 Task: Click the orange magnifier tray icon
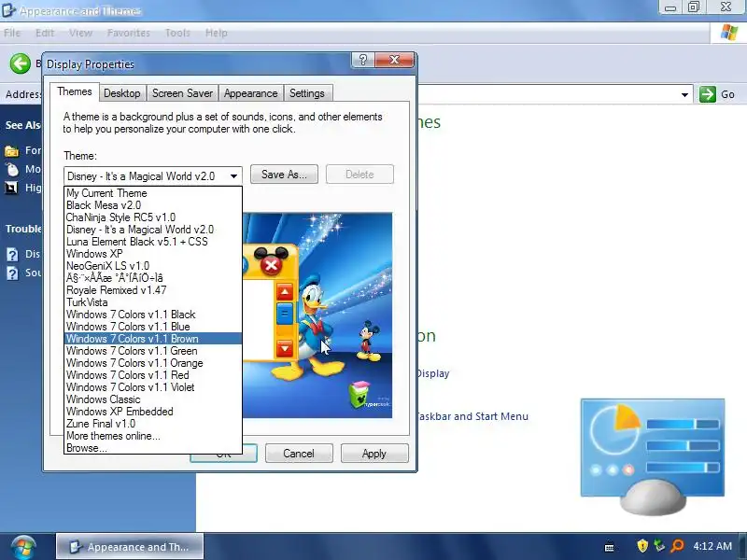677,546
